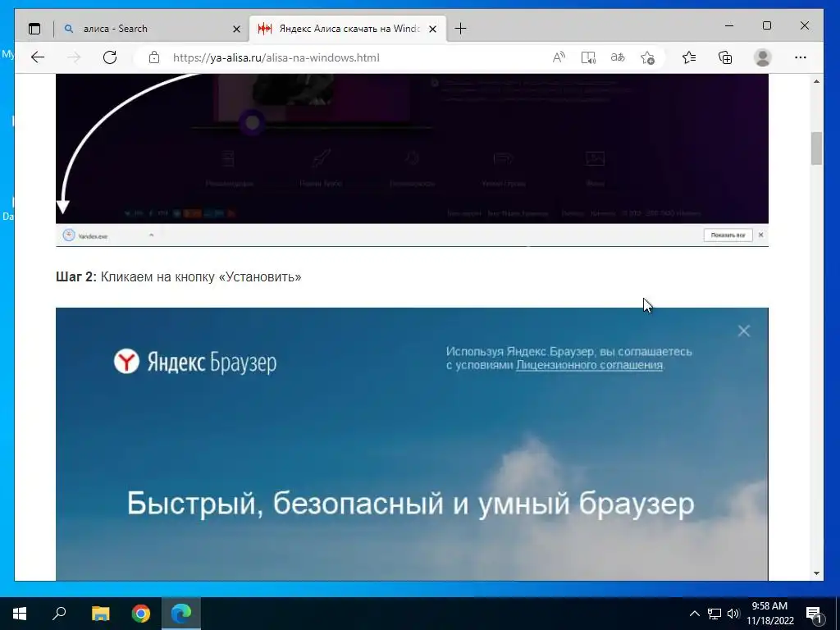Maximize the Edge browser window
This screenshot has width=840, height=630.
pos(767,25)
